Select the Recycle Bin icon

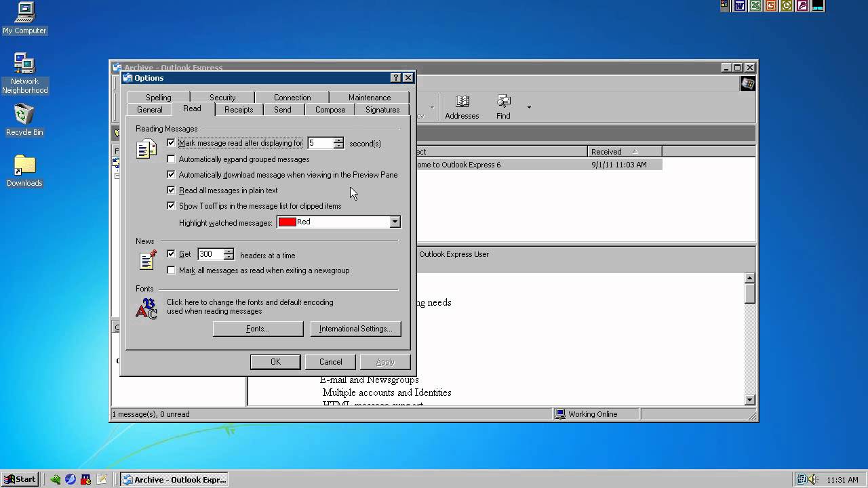[x=24, y=120]
